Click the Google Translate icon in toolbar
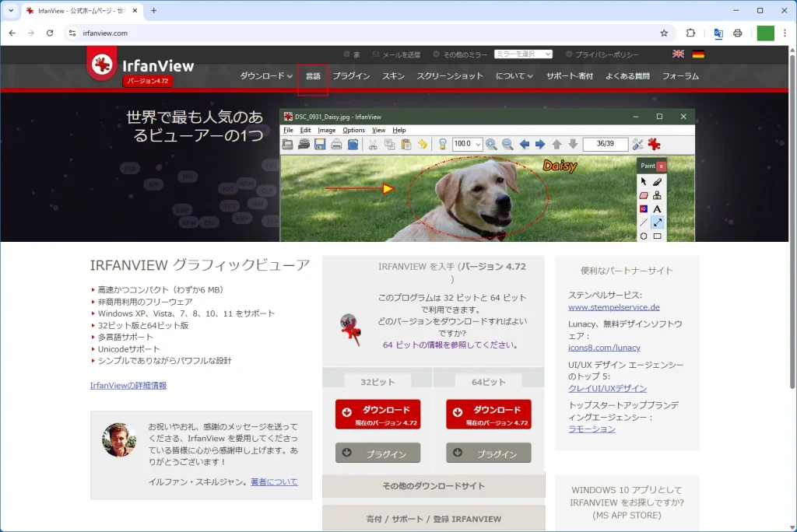This screenshot has width=797, height=532. pos(718,33)
